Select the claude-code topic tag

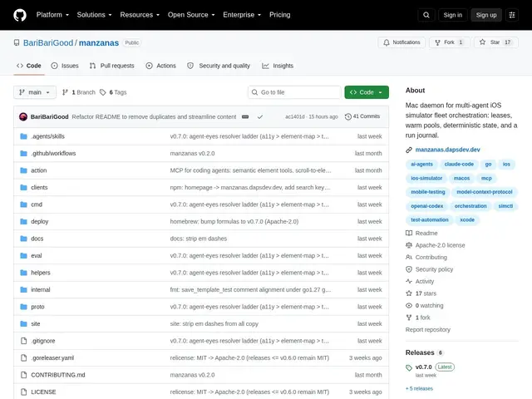(459, 165)
